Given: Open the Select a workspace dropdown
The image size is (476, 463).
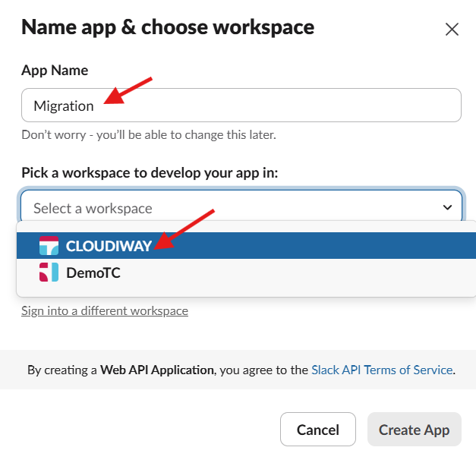Looking at the screenshot, I should point(241,207).
